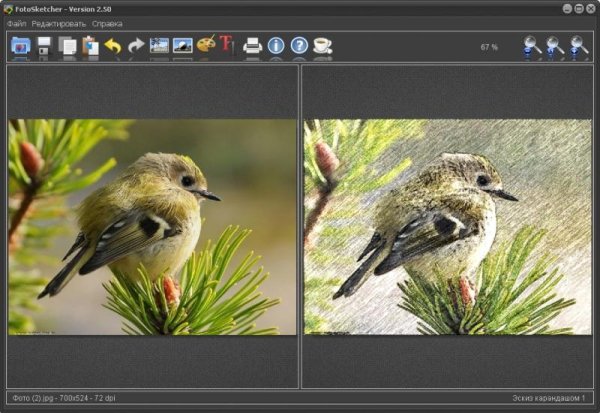The height and width of the screenshot is (413, 600).
Task: Click the original bird photo preview
Action: (x=152, y=227)
